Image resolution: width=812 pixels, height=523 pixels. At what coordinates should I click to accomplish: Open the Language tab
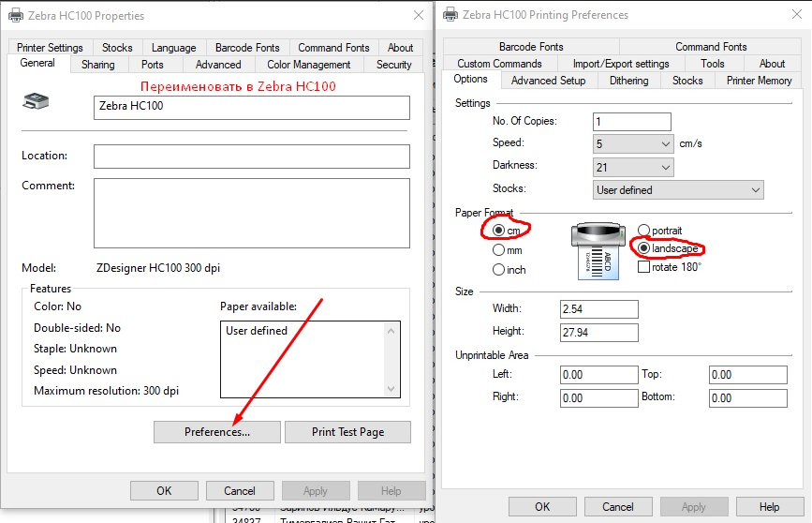pos(174,48)
